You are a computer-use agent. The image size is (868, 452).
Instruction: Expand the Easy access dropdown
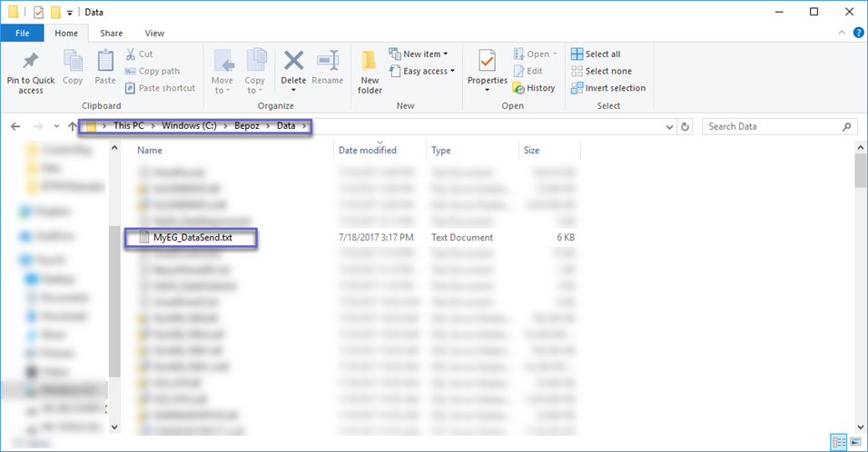tap(419, 71)
